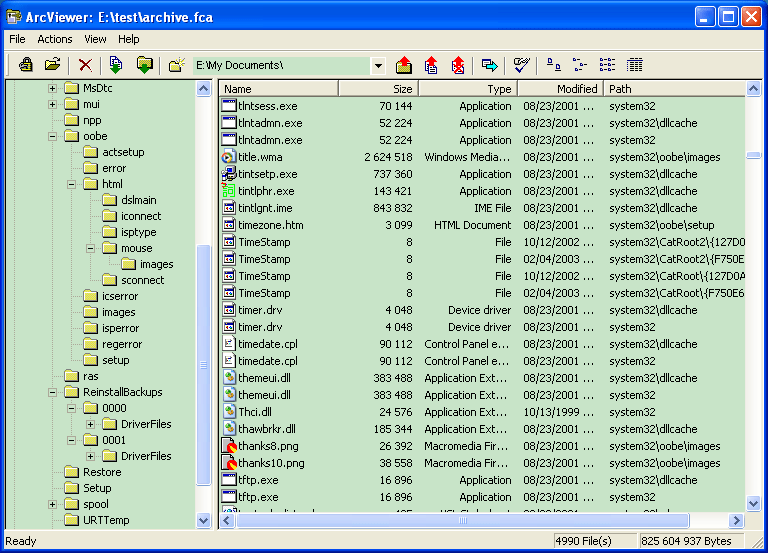The height and width of the screenshot is (553, 768).
Task: Click the file with green arrow icon
Action: pyautogui.click(x=116, y=65)
